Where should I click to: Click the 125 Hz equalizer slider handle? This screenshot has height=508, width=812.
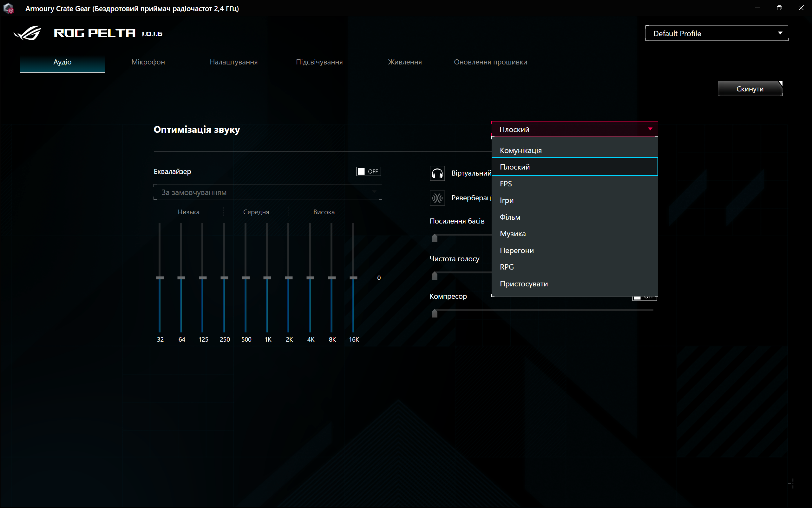pos(203,278)
